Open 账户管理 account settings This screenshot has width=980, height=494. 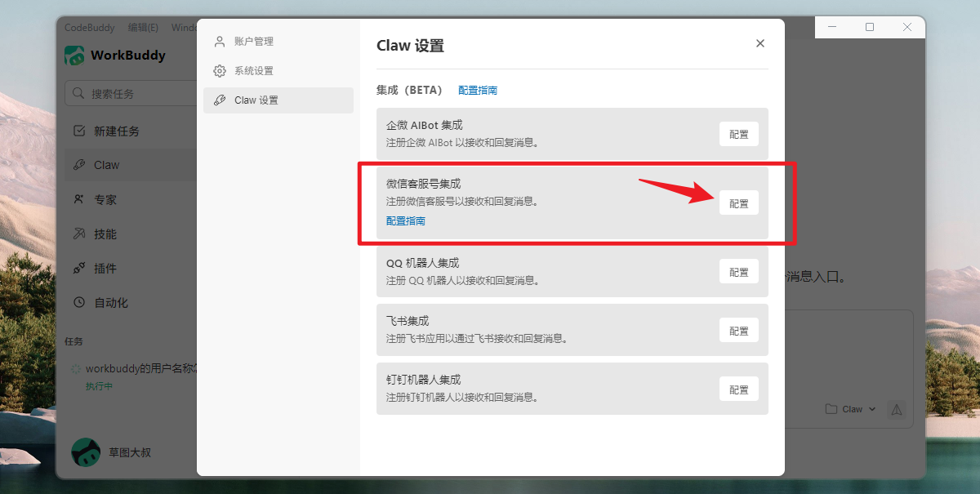[x=253, y=42]
